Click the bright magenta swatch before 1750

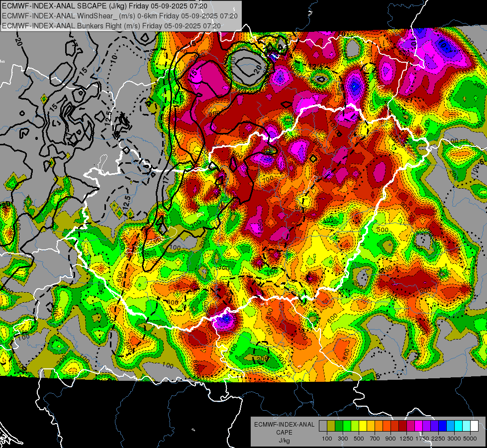click(419, 426)
